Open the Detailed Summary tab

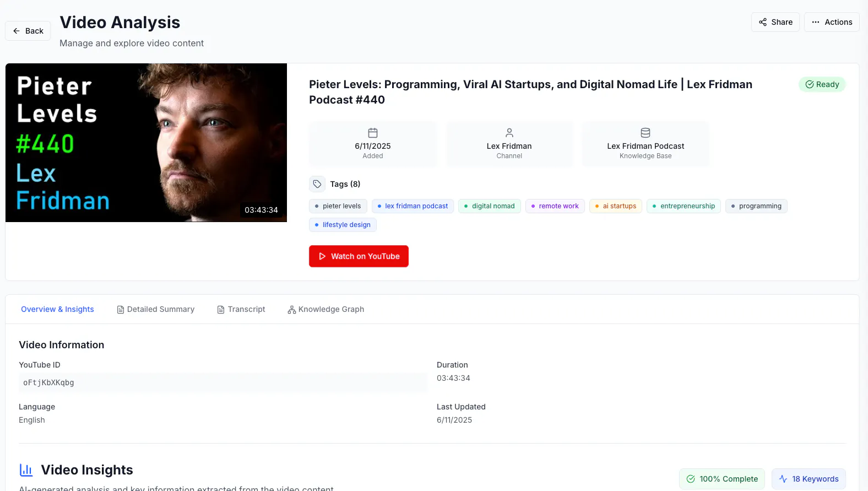click(x=155, y=309)
